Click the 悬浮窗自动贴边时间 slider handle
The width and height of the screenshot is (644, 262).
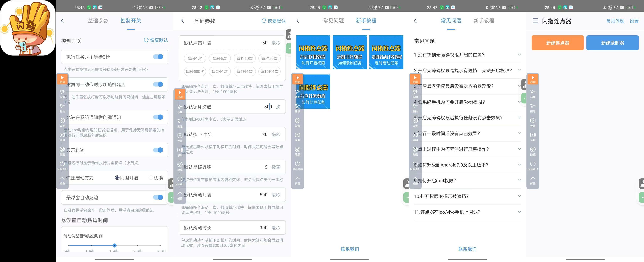115,245
